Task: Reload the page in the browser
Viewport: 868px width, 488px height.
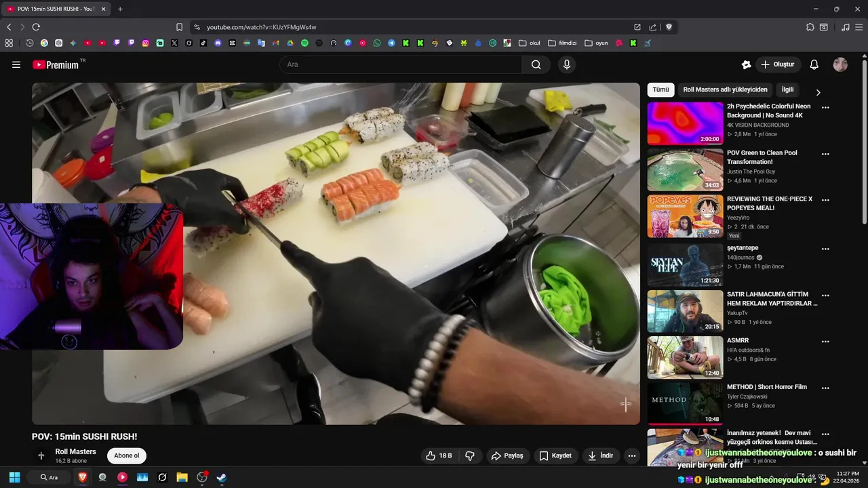Action: [36, 27]
